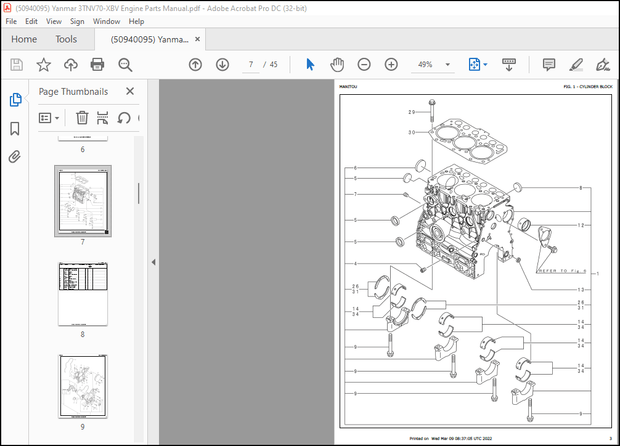The height and width of the screenshot is (446, 620).
Task: Zoom in with the plus icon
Action: (391, 64)
